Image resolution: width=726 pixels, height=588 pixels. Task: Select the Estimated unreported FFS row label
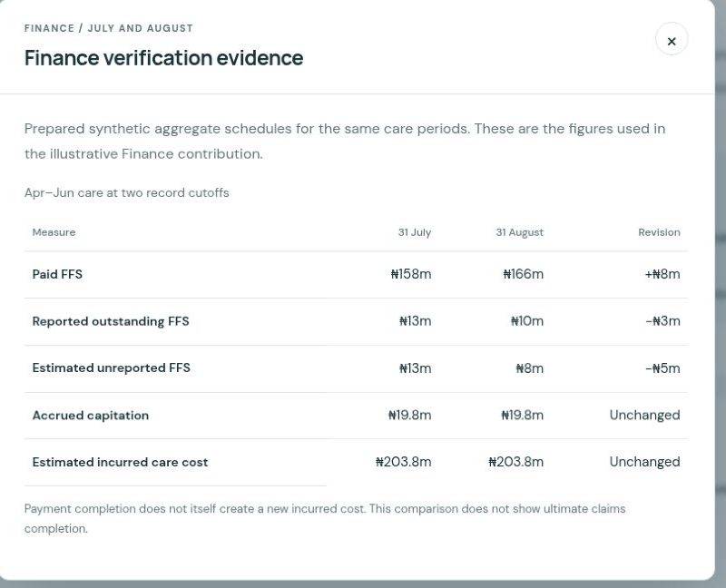pyautogui.click(x=111, y=368)
